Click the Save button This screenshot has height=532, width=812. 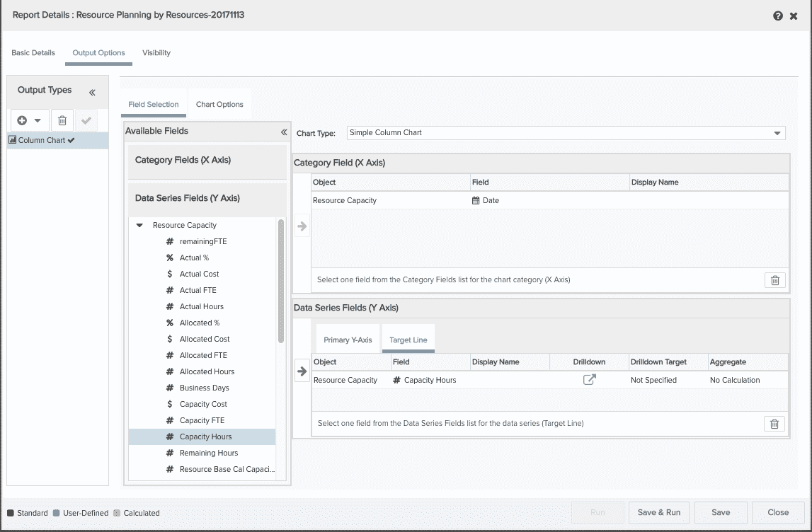[x=721, y=513]
